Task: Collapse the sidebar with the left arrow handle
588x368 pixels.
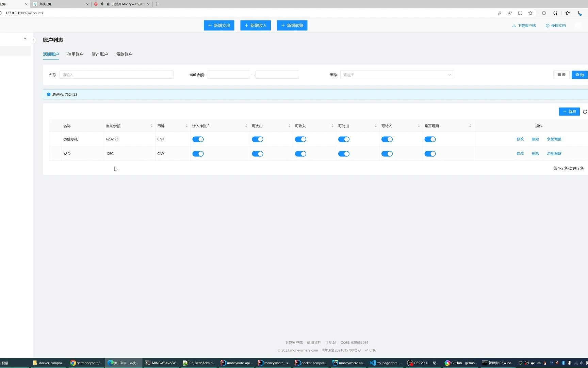Action: pos(33,40)
